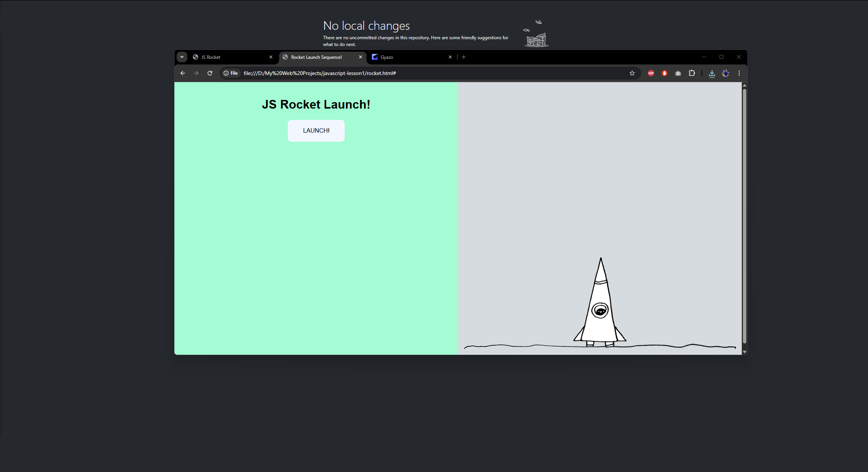
Task: Show Chrome downloads
Action: (x=712, y=73)
